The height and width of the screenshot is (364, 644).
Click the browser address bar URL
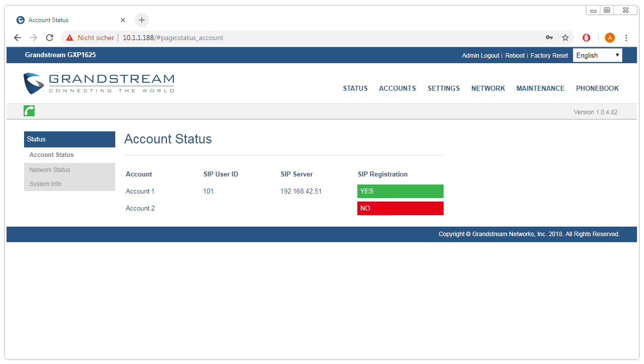(x=173, y=38)
